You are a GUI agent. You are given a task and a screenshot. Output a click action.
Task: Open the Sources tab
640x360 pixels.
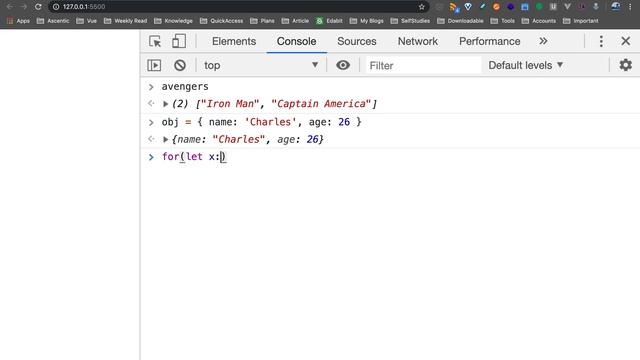tap(357, 41)
